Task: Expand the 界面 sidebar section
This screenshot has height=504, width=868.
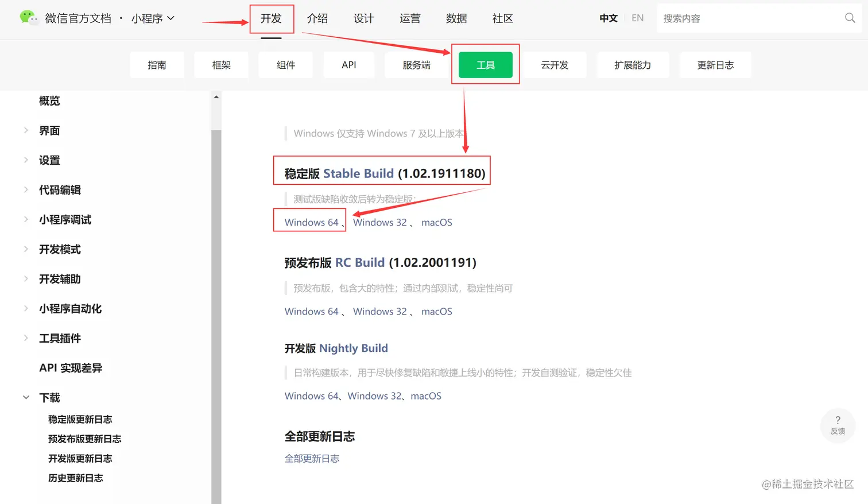Action: pos(26,130)
